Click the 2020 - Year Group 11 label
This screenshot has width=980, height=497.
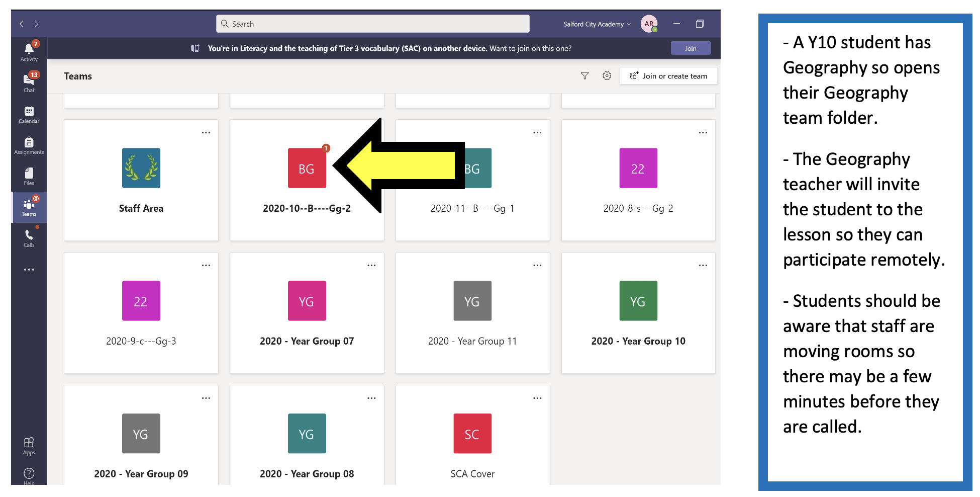coord(472,341)
